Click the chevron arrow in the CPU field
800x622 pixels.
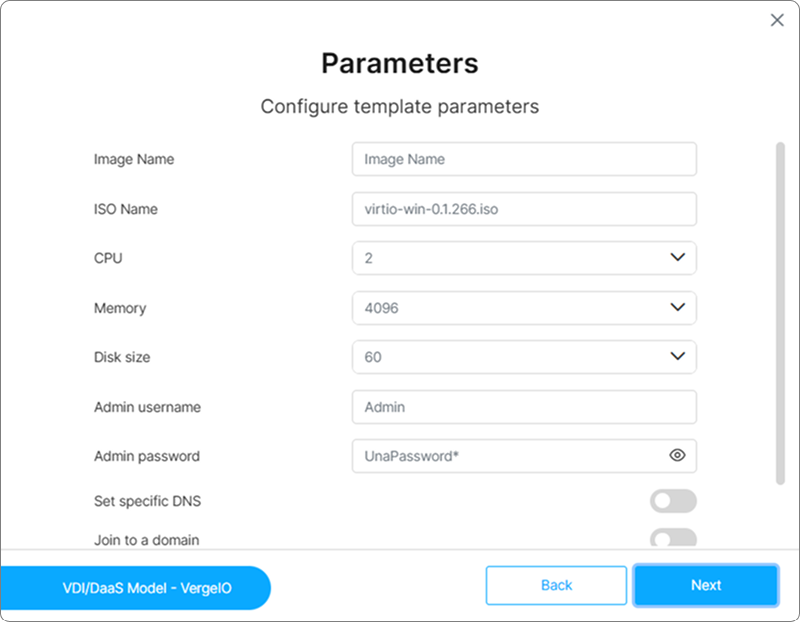click(x=677, y=258)
